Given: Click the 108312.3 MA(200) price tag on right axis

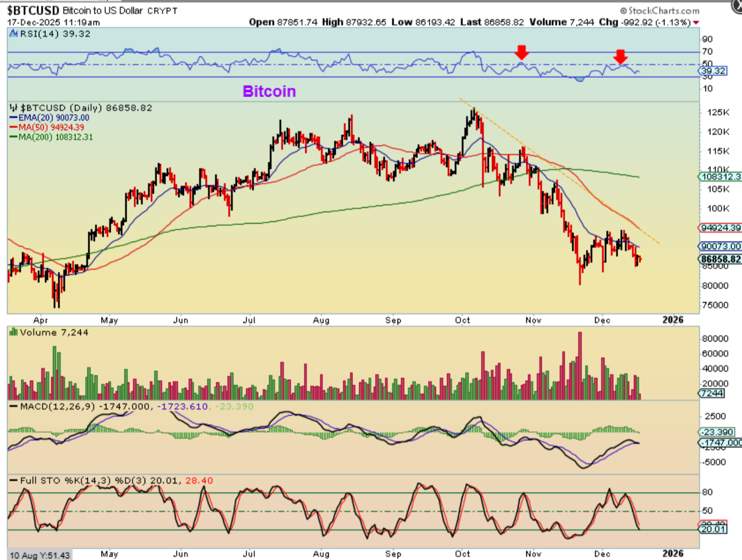Looking at the screenshot, I should coord(721,177).
